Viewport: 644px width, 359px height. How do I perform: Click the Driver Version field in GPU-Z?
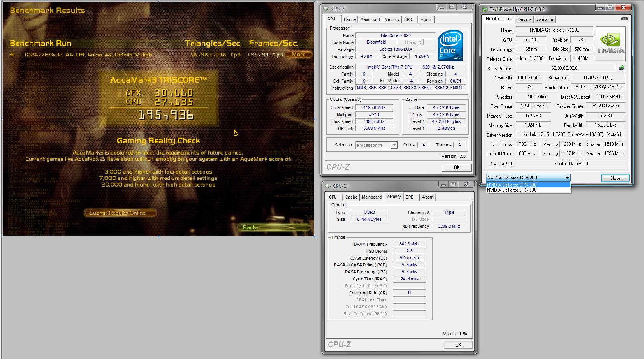pyautogui.click(x=570, y=134)
